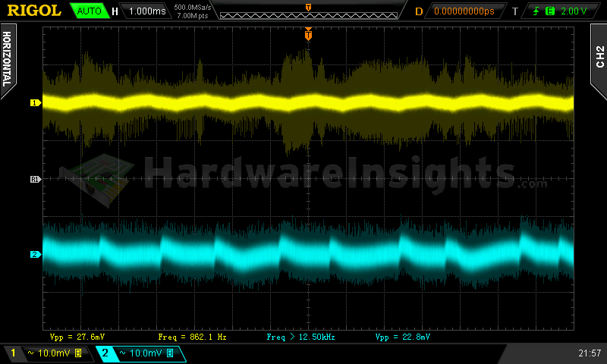Screen dimensions: 607x364
Task: Click the cyan channel 2 ground marker
Action: pos(34,254)
